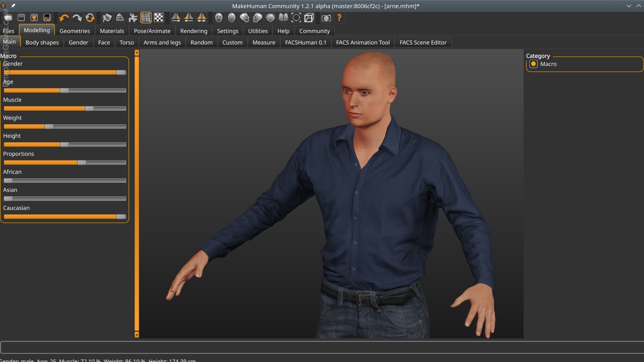Open Help using the question mark icon
644x362 pixels.
click(339, 18)
